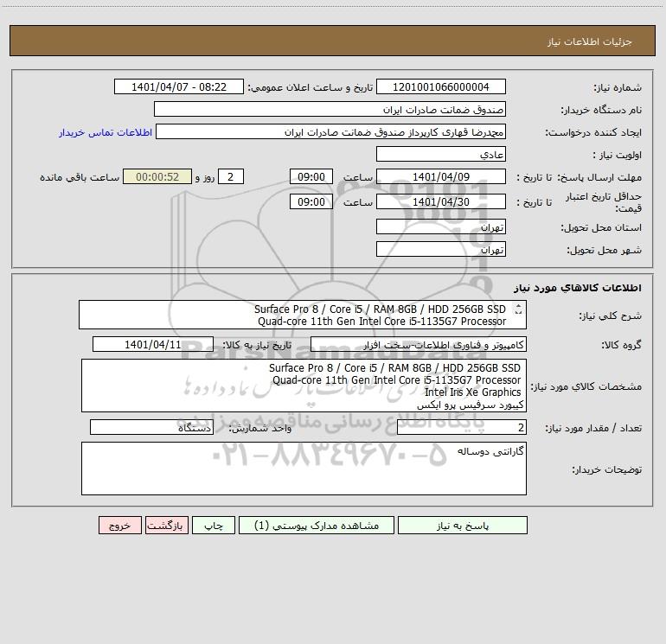Click general description box Surface Pro 8
This screenshot has height=644, width=666.
click(303, 315)
